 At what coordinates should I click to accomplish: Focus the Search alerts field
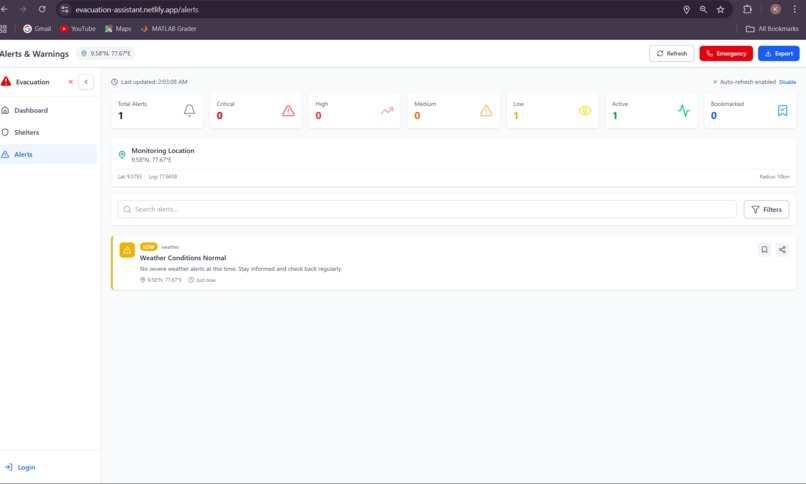(427, 209)
